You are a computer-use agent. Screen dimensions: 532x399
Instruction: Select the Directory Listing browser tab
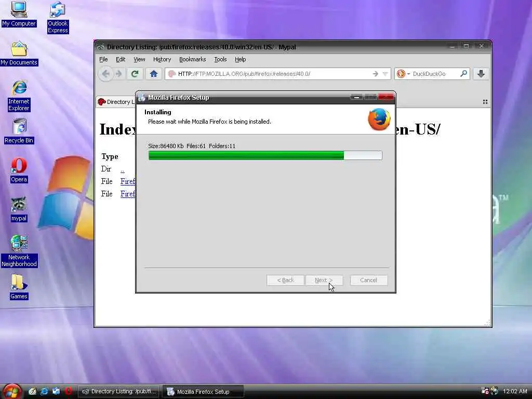(115, 102)
